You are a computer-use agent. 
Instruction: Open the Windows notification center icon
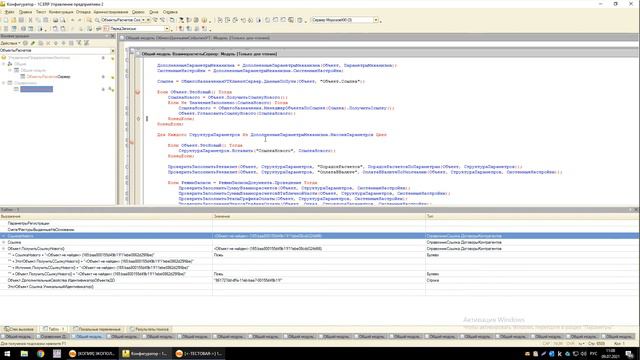pyautogui.click(x=630, y=354)
